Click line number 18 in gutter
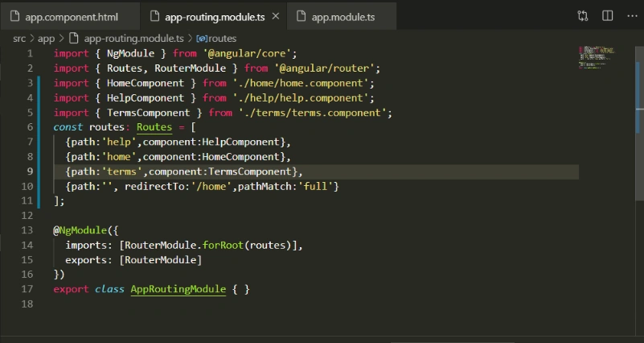This screenshot has width=644, height=343. point(27,304)
